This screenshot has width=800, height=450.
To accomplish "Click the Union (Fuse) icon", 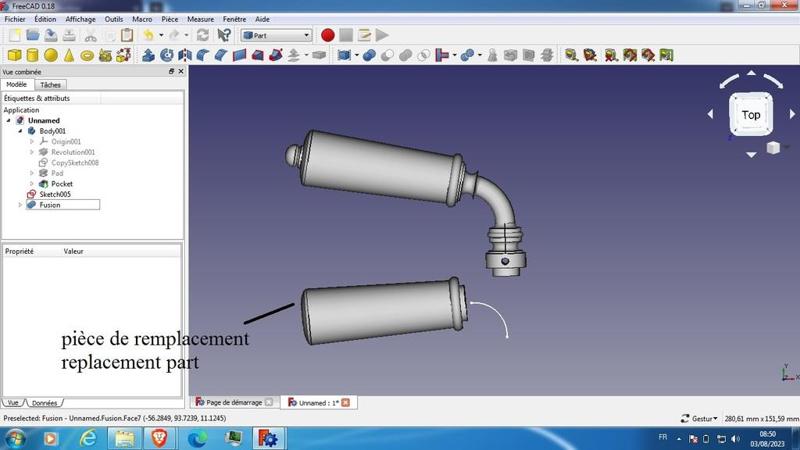I will [x=406, y=55].
